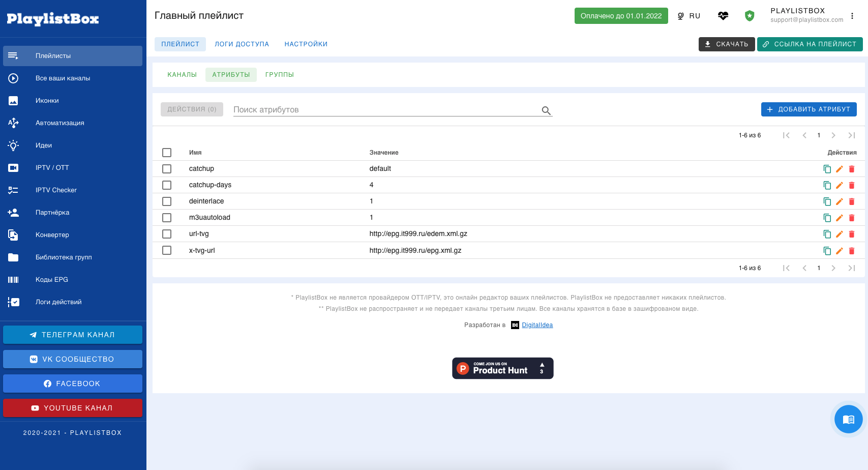Open the RU language selector
Image resolution: width=868 pixels, height=470 pixels.
pos(689,16)
